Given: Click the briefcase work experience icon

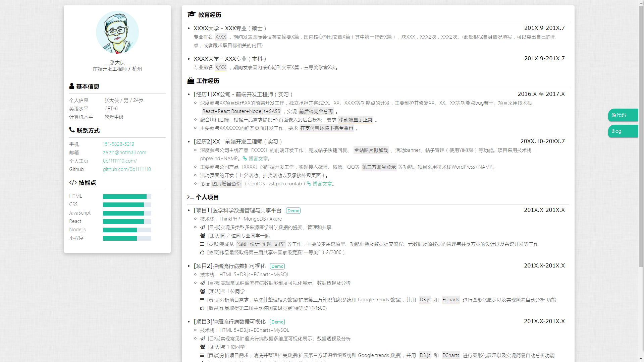Looking at the screenshot, I should coord(191,80).
